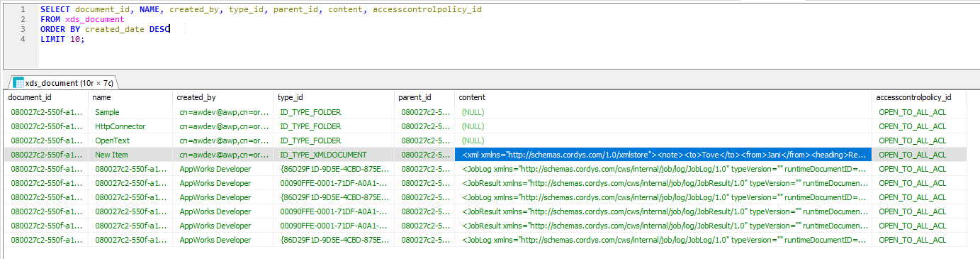Select the 'HttpConnector' name cell

click(x=130, y=126)
